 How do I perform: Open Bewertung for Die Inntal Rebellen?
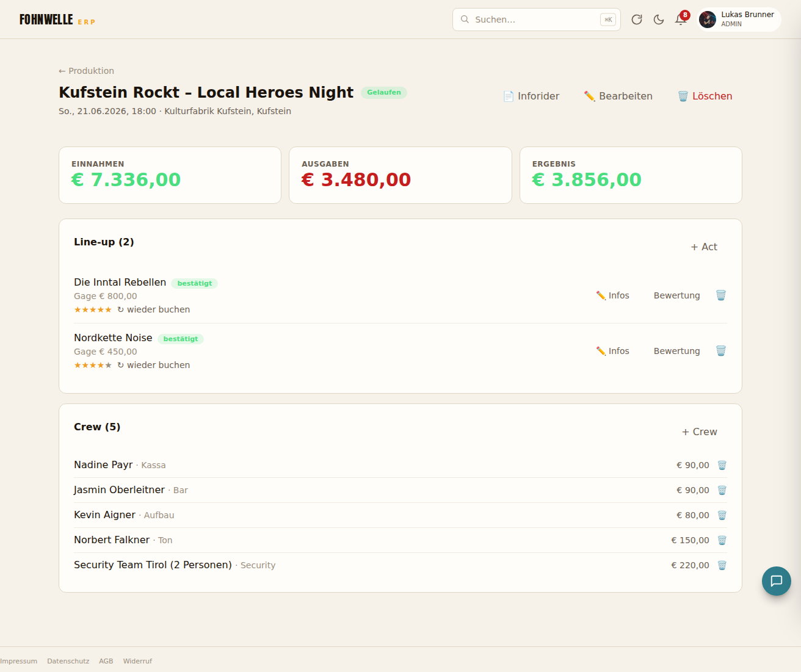[677, 295]
